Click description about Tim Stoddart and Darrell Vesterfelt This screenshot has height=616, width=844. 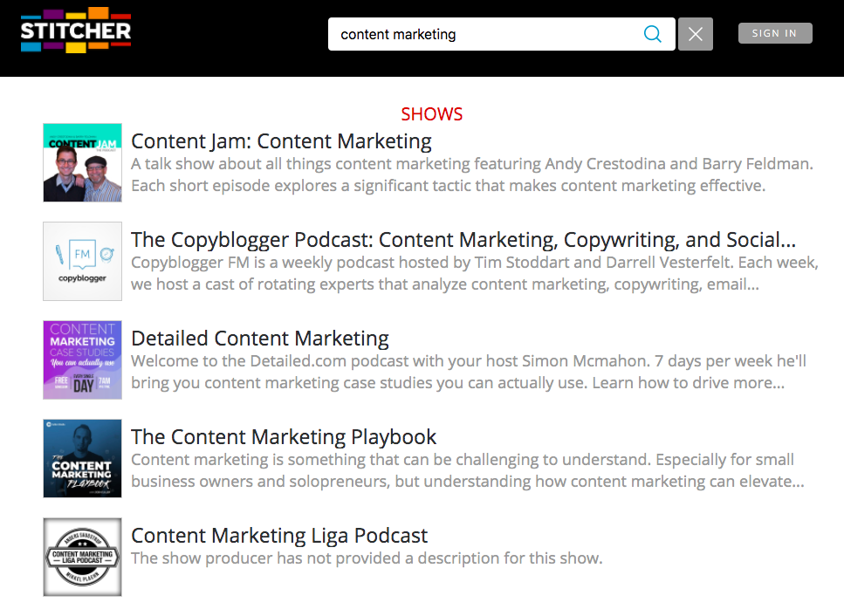click(x=475, y=273)
